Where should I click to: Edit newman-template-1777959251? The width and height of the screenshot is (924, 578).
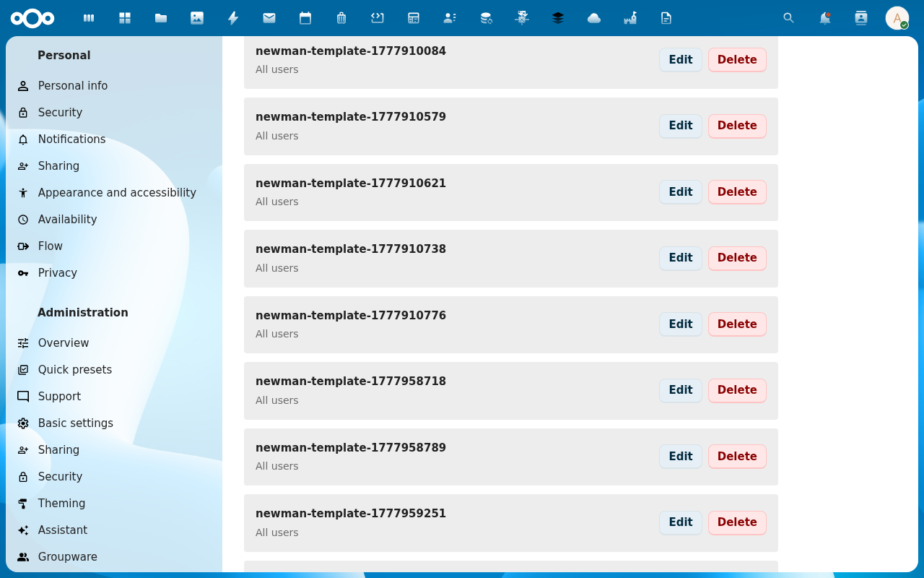[681, 522]
